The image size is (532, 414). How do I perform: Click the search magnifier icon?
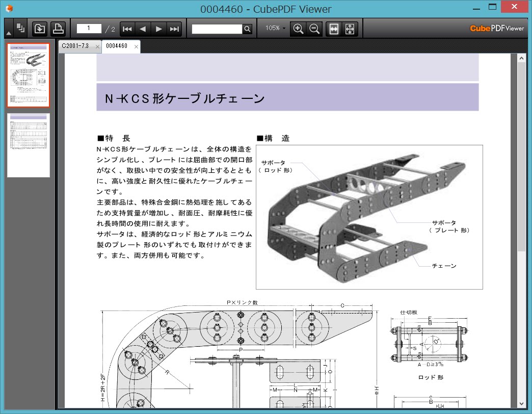point(247,29)
